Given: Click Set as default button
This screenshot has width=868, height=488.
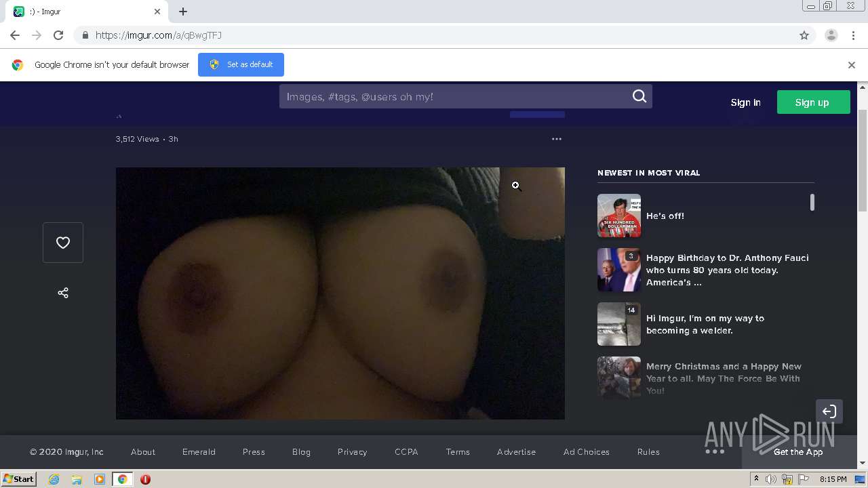Looking at the screenshot, I should pyautogui.click(x=241, y=64).
